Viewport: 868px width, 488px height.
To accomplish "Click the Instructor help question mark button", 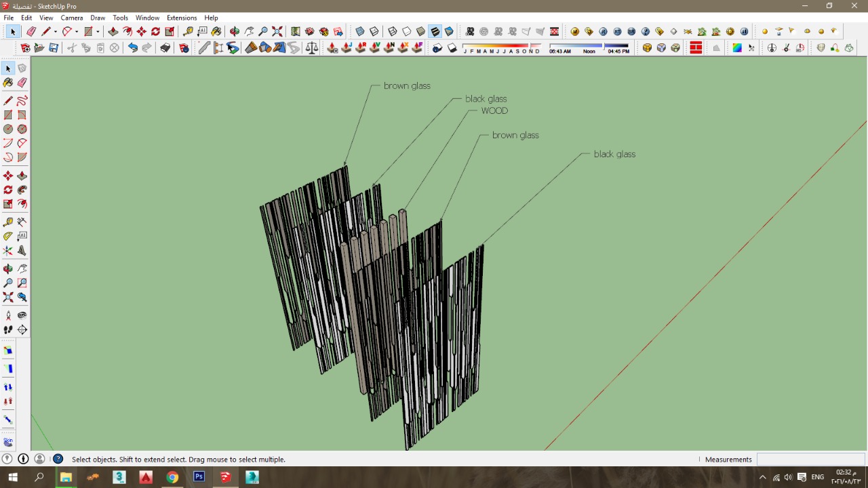I will tap(58, 459).
